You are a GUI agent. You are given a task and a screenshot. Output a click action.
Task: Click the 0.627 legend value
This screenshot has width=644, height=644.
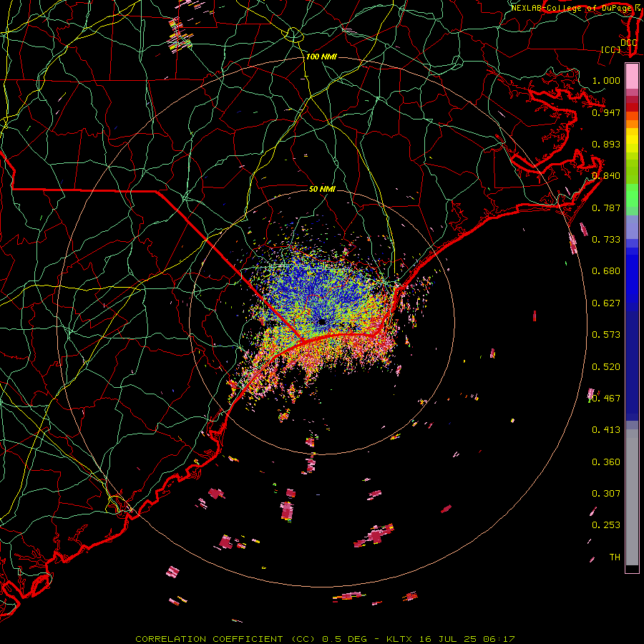click(606, 303)
